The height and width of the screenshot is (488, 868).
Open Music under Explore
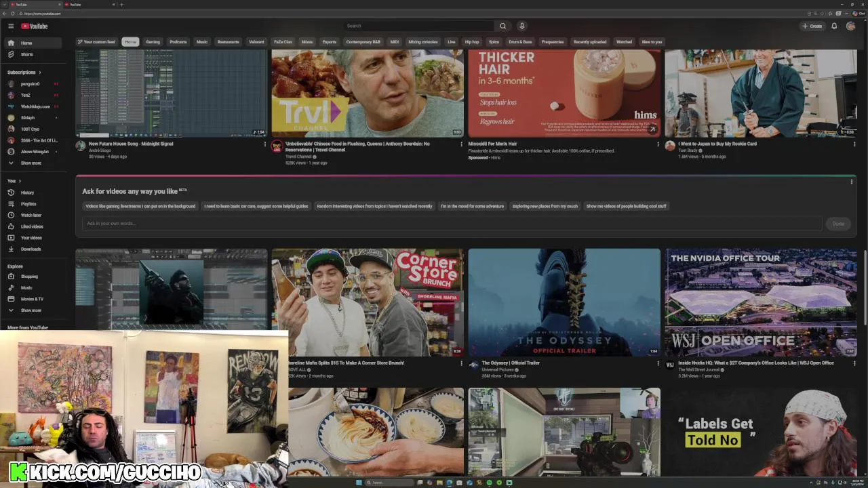pos(32,287)
